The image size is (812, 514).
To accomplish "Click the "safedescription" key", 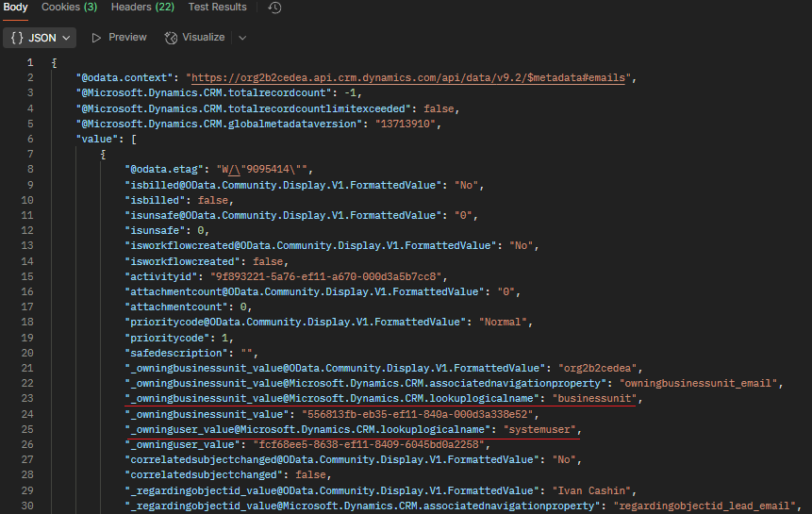I will point(176,353).
